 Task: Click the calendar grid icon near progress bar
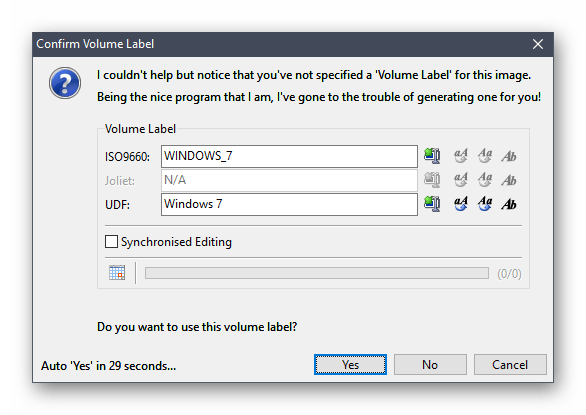[x=117, y=273]
